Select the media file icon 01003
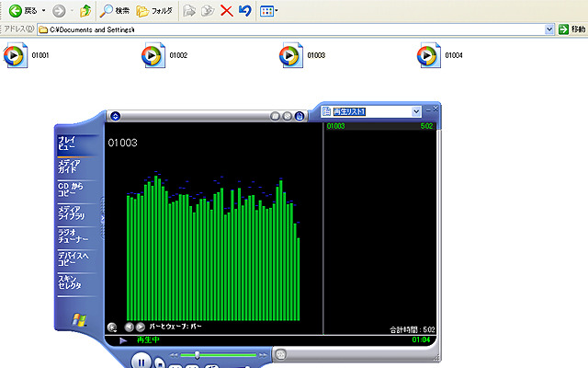The height and width of the screenshot is (368, 588). [x=290, y=55]
